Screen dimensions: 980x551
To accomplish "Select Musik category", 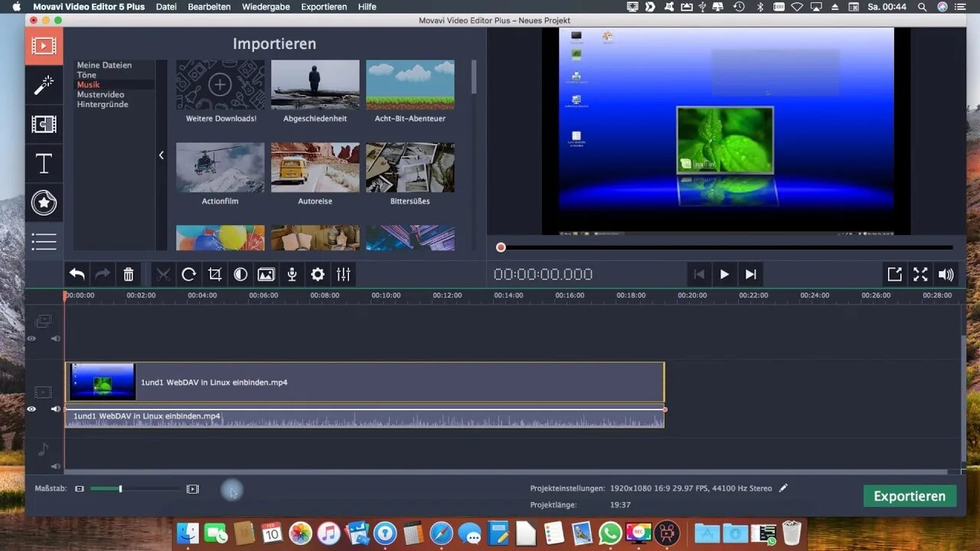I will coord(88,85).
